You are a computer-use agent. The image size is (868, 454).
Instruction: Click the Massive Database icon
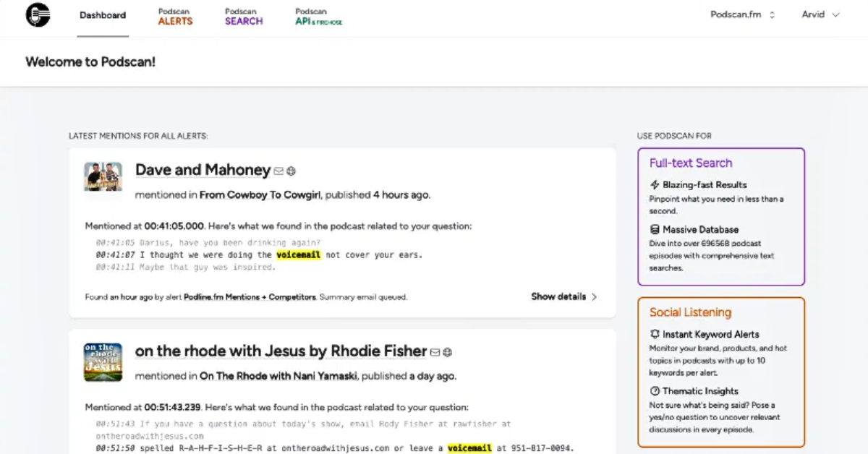[655, 230]
